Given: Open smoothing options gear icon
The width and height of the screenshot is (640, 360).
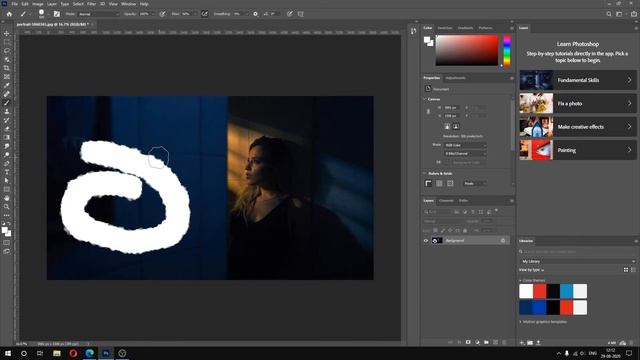Looking at the screenshot, I should (x=256, y=14).
